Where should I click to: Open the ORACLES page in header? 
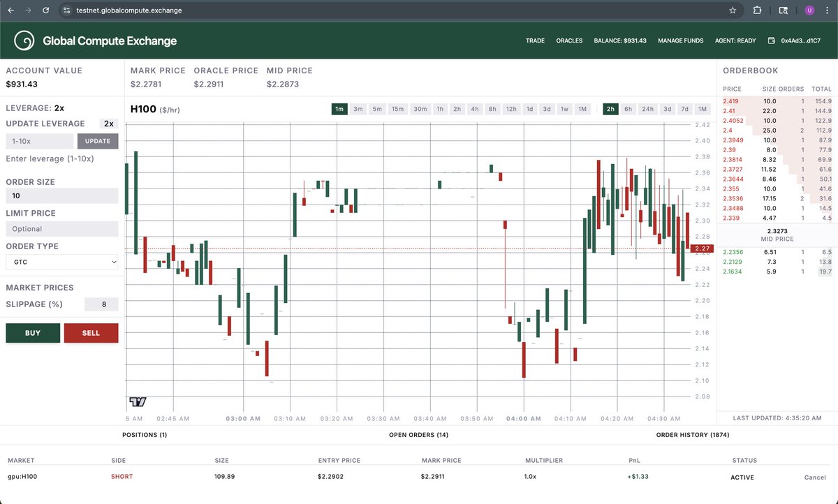pyautogui.click(x=569, y=40)
